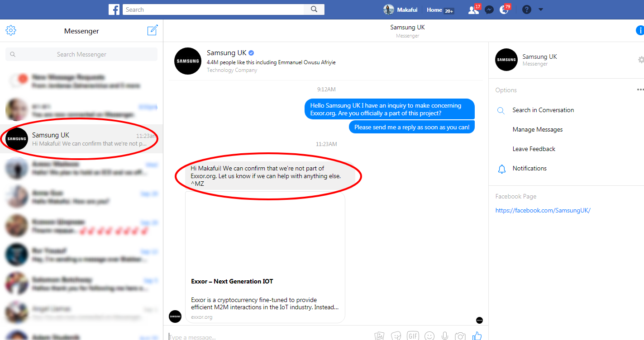This screenshot has height=340, width=644.
Task: Start a new message with the compose icon
Action: pyautogui.click(x=153, y=30)
